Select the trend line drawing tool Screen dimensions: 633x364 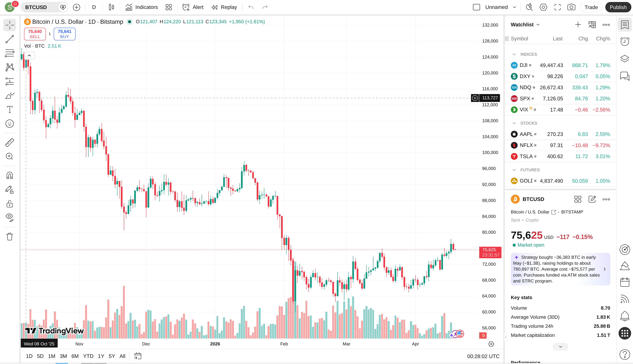pyautogui.click(x=9, y=39)
